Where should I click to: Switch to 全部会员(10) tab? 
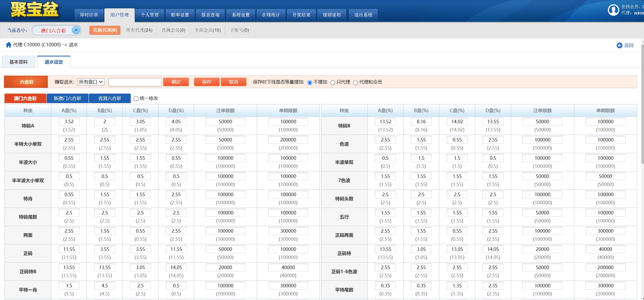[x=208, y=30]
